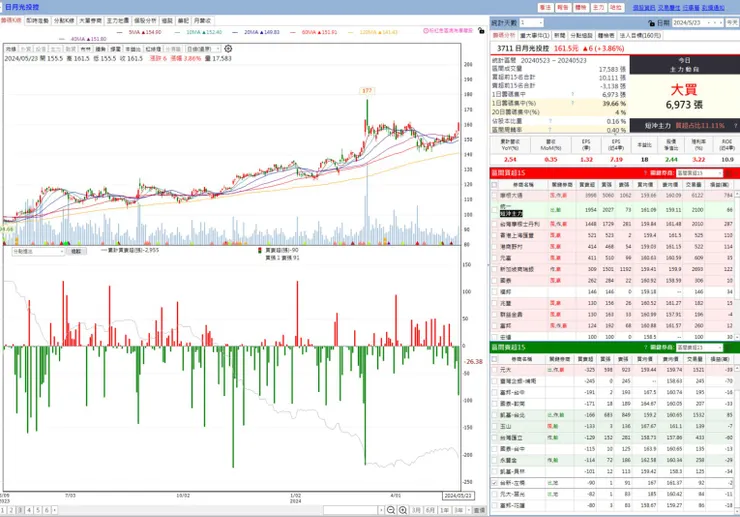This screenshot has width=740, height=517.
Task: Click the red/green legend icon for 買賣超(張)
Action: pos(259,250)
